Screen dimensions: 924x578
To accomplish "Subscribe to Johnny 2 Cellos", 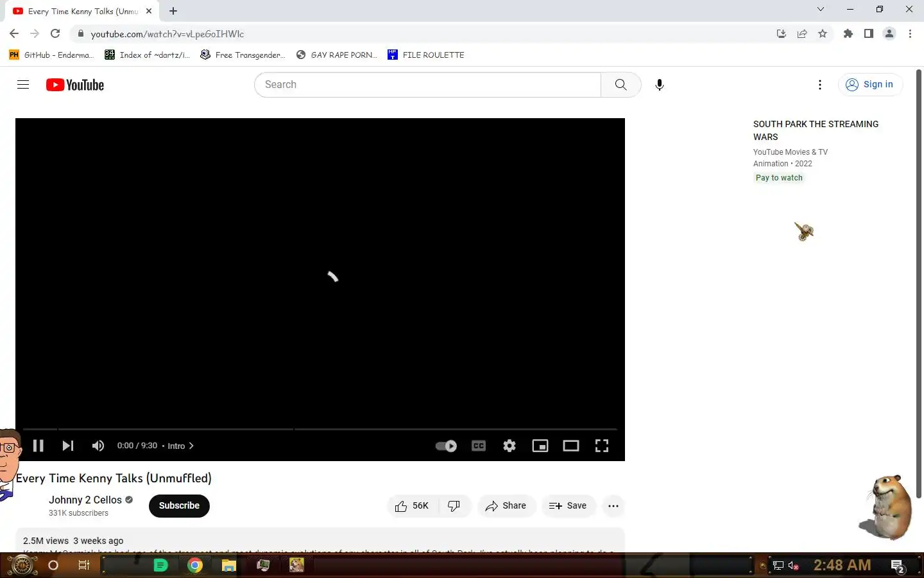I will (x=179, y=505).
